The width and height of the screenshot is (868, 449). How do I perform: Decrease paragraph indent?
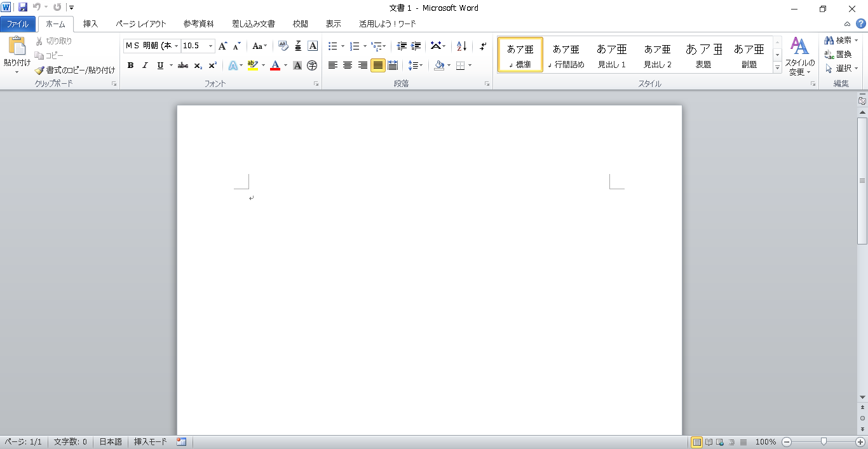tap(402, 46)
